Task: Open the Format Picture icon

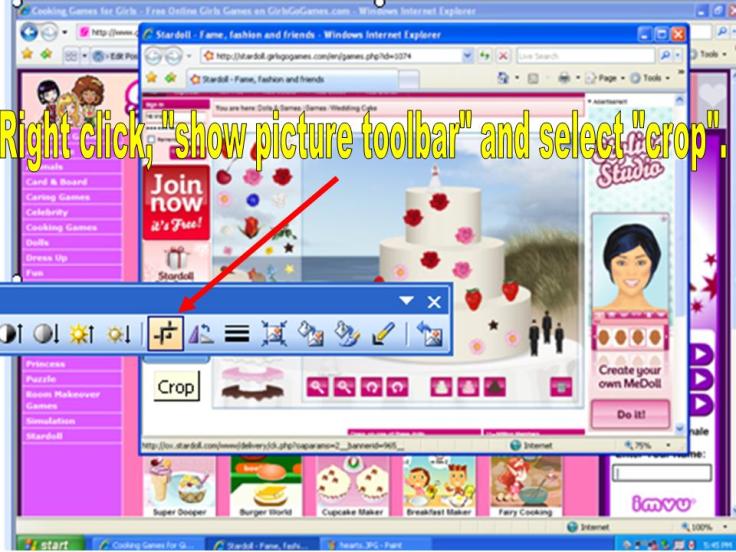Action: 347,334
